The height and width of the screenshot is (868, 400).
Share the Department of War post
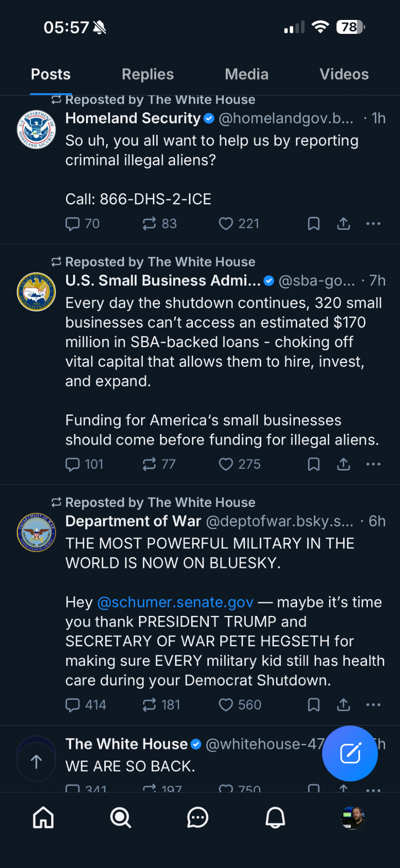(x=344, y=705)
